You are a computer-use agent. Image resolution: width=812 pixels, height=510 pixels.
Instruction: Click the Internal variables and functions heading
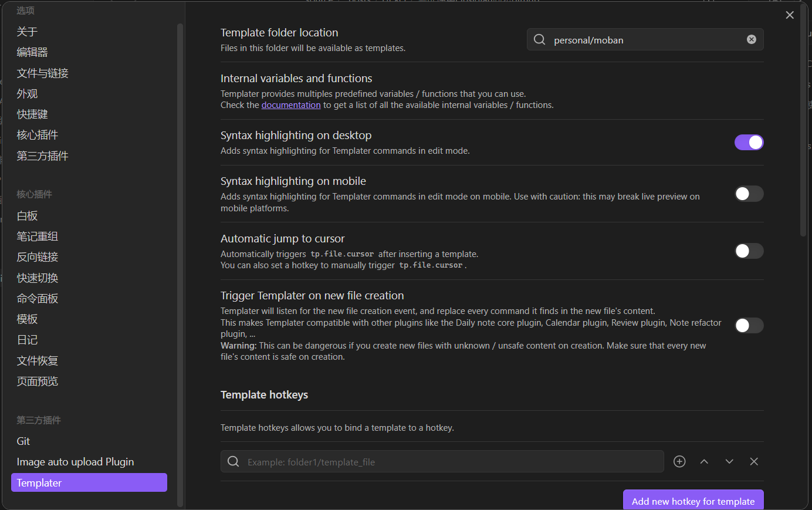[296, 78]
